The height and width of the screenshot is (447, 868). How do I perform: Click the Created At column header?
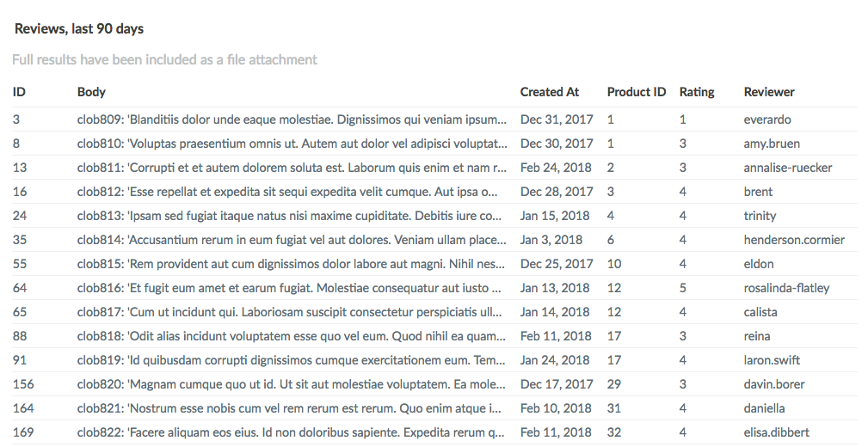click(x=550, y=92)
